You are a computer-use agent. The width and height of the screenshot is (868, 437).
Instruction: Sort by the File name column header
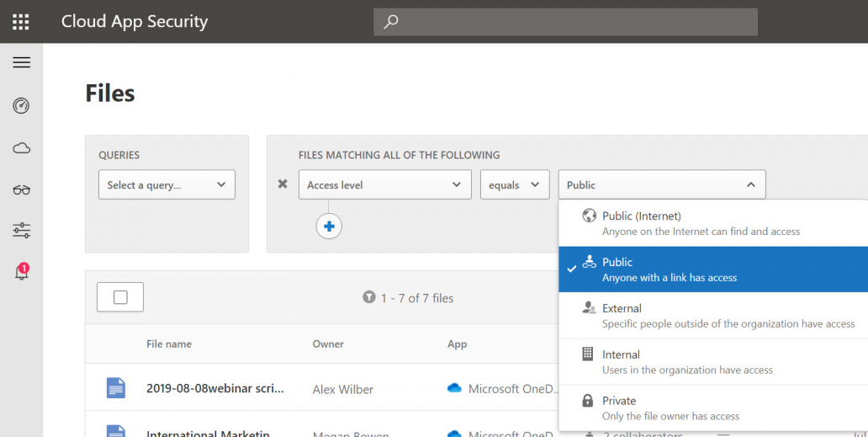click(169, 344)
